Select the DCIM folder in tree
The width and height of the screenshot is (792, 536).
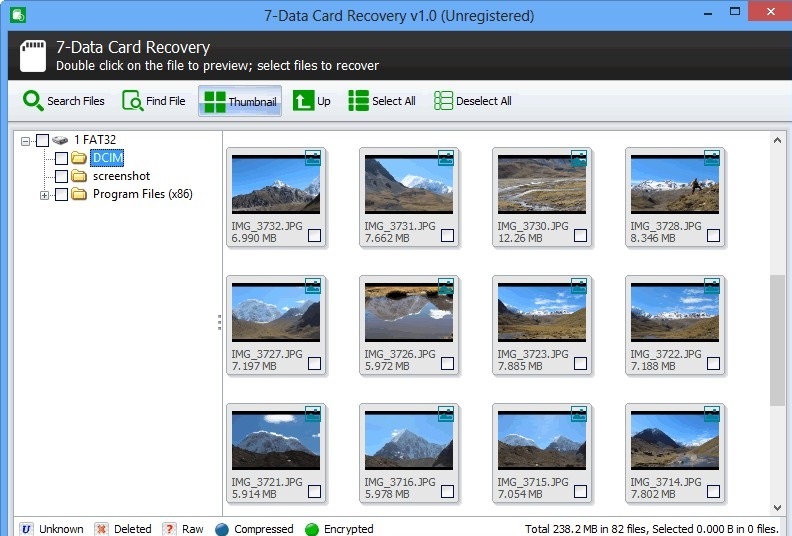(108, 158)
